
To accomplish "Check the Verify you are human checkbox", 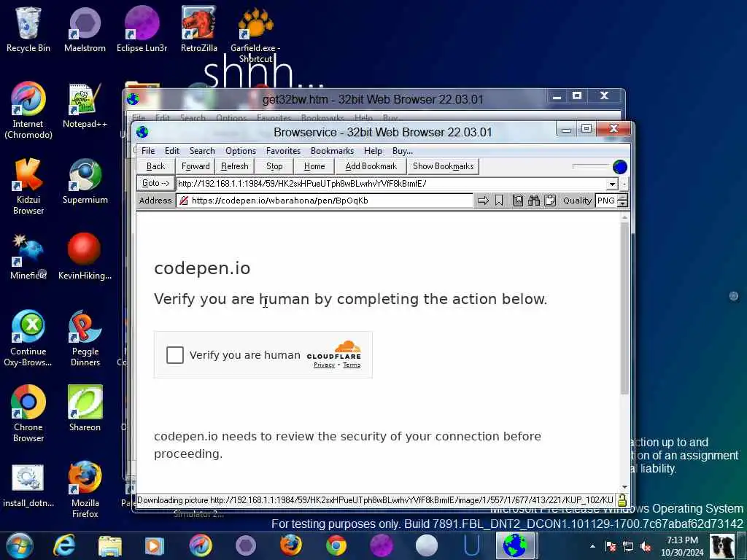I will pos(175,355).
